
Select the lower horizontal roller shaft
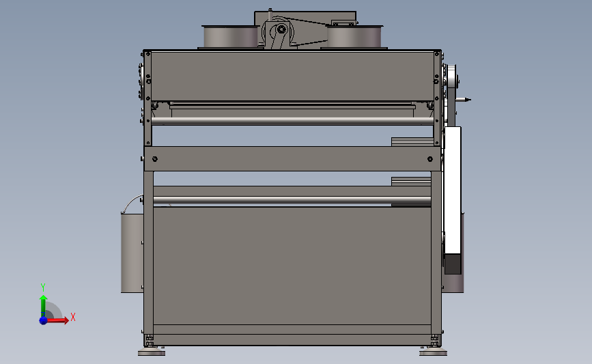[292, 200]
